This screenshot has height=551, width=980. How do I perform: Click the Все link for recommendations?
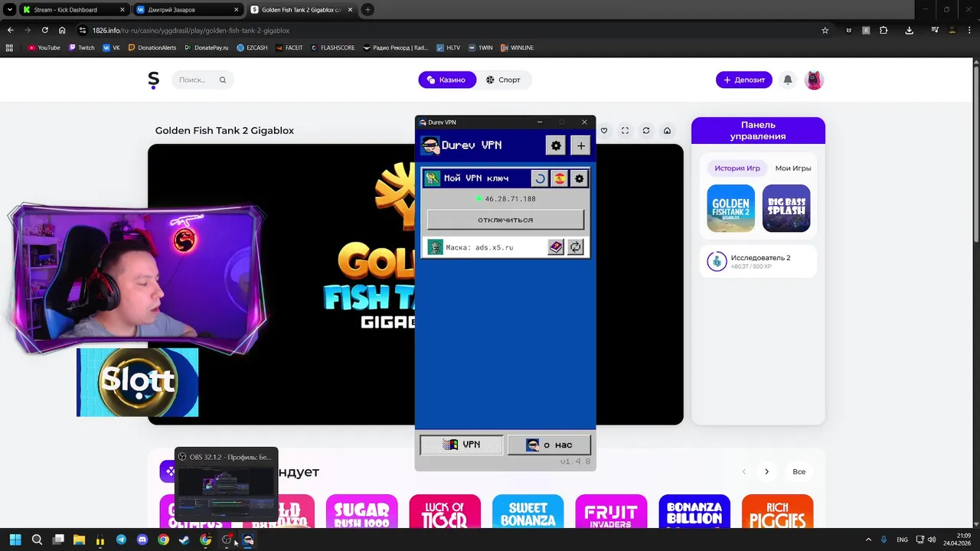pyautogui.click(x=799, y=471)
